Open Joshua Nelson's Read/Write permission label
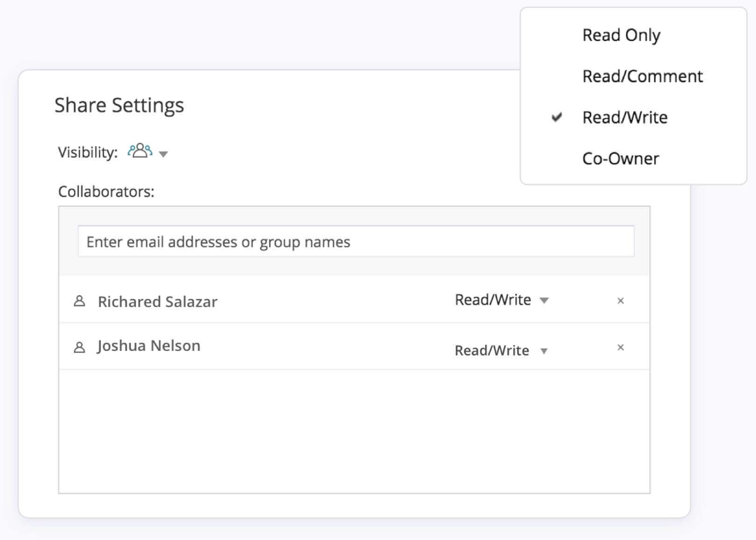 tap(492, 350)
